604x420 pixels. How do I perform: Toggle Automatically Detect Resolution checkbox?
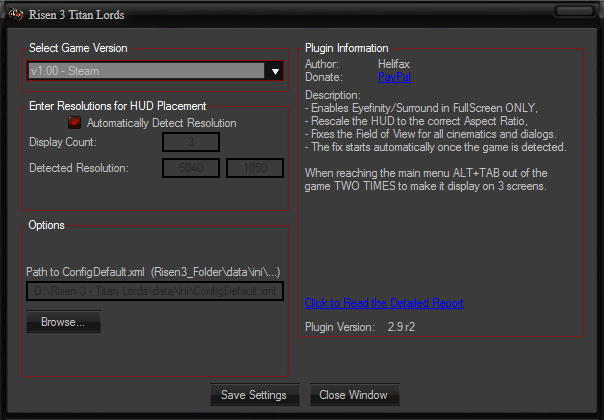[74, 123]
